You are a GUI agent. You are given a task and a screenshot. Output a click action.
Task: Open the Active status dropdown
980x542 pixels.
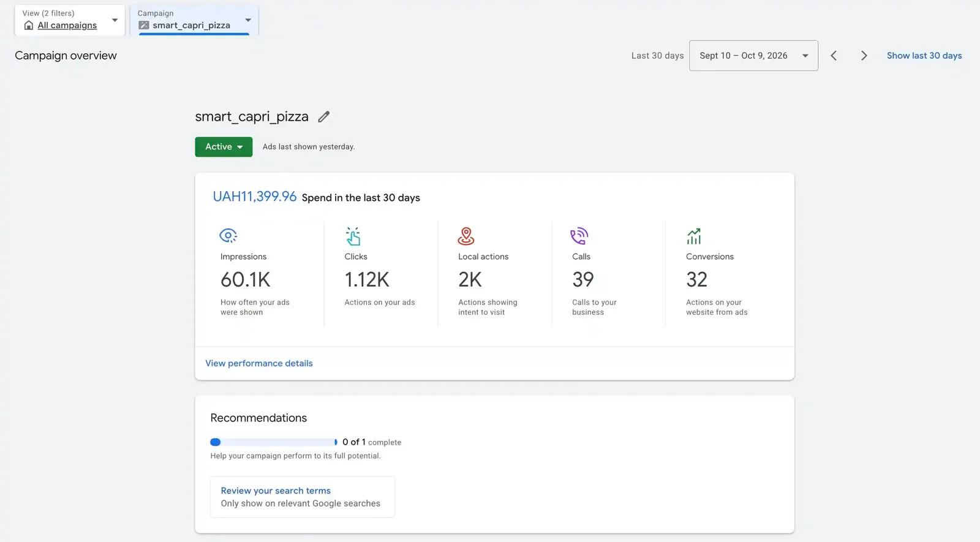[224, 147]
